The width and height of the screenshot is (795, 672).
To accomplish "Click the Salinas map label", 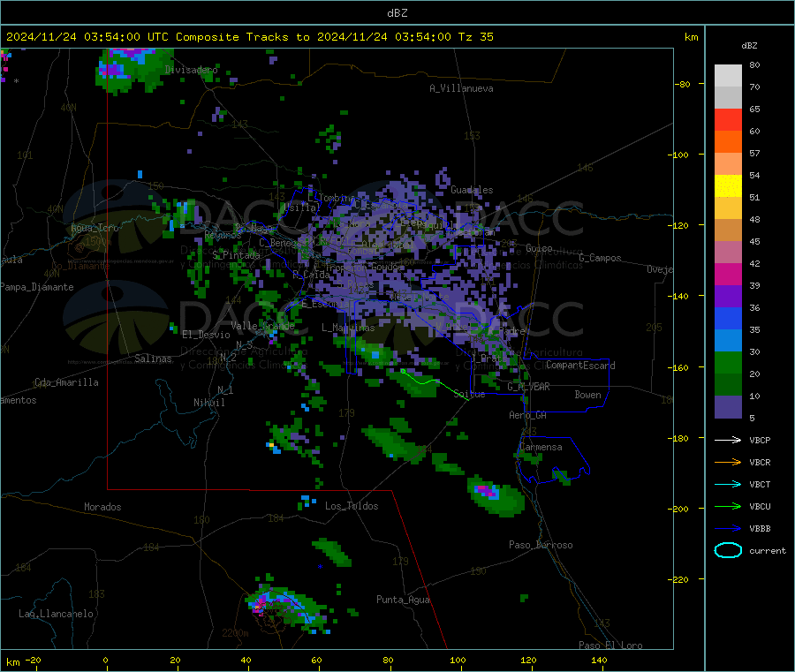I will tap(153, 359).
